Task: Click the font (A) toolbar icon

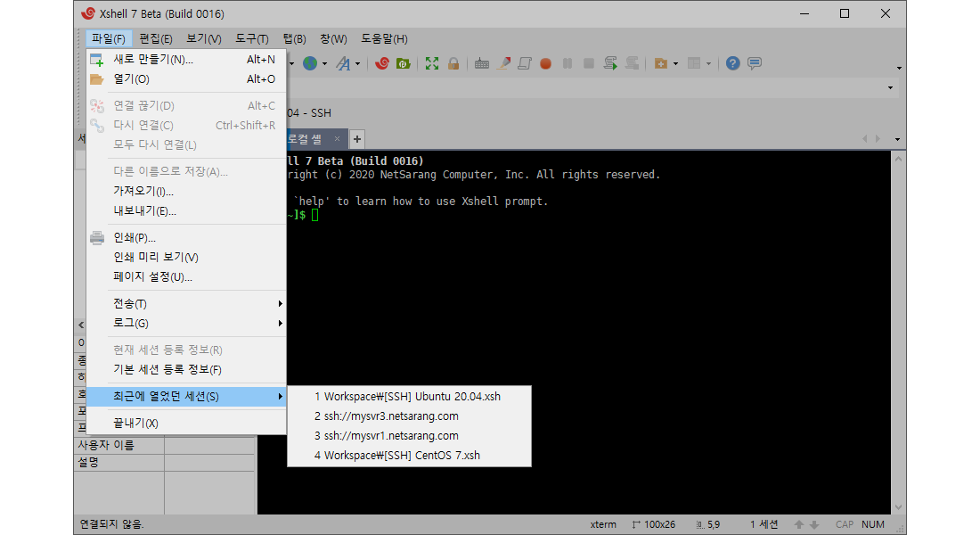Action: tap(343, 63)
